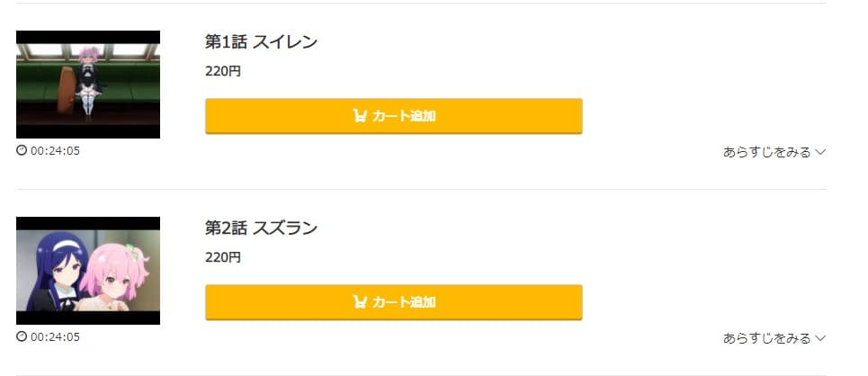Open あらすじをみる text for episode 1

766,152
